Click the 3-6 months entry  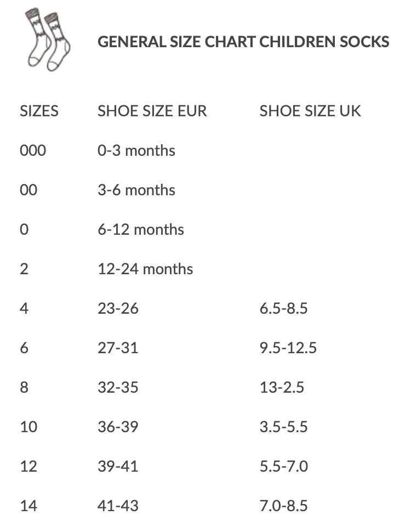click(136, 190)
